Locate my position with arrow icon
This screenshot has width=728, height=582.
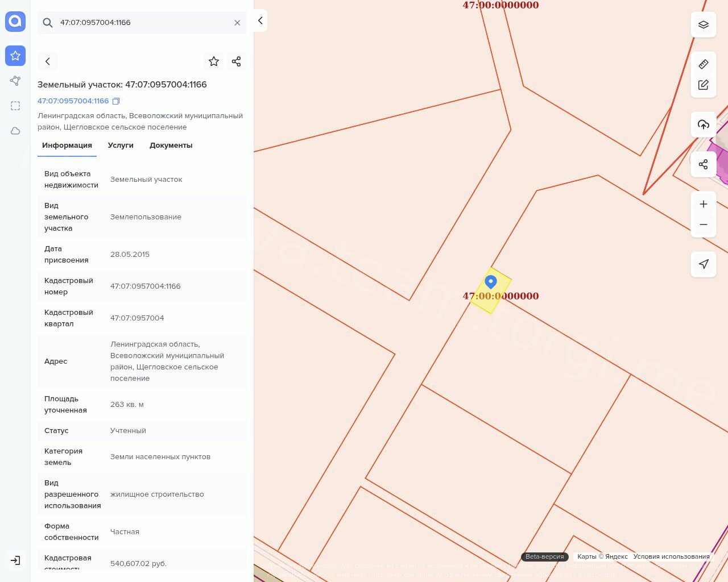pyautogui.click(x=704, y=264)
